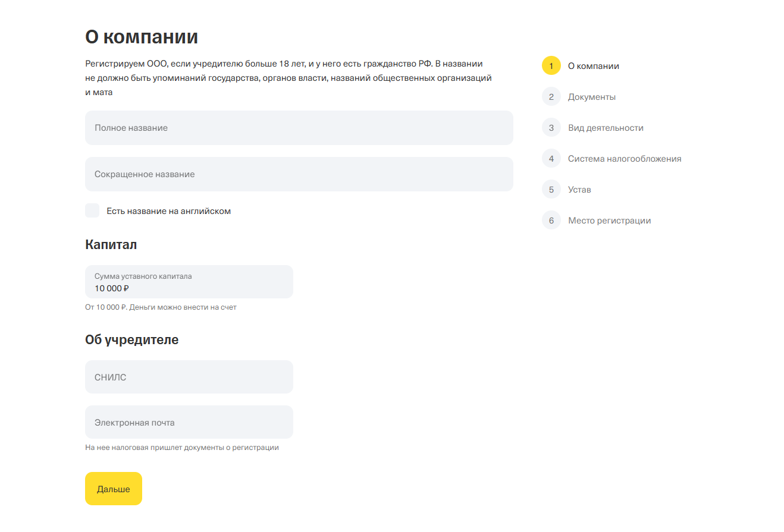784x532 pixels.
Task: Open step Место регистрации
Action: tap(609, 221)
